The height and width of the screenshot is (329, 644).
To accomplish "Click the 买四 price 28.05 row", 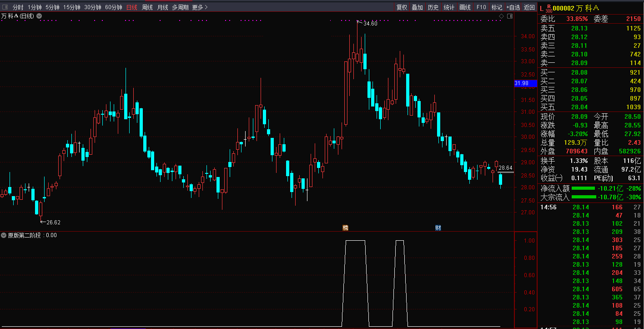I will 590,98.
